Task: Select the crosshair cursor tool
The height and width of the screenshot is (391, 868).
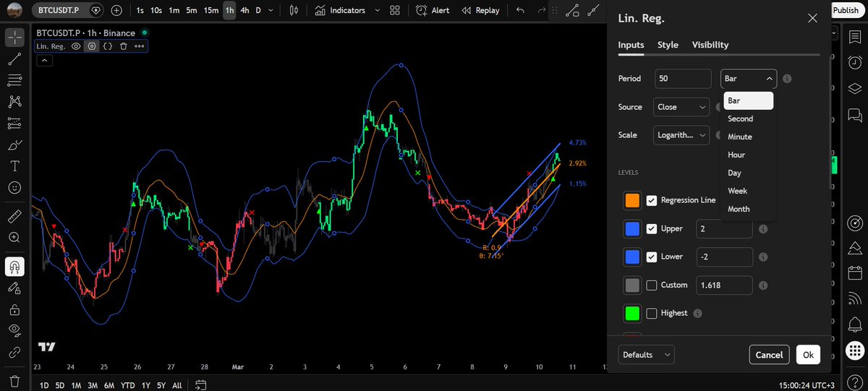Action: (14, 38)
